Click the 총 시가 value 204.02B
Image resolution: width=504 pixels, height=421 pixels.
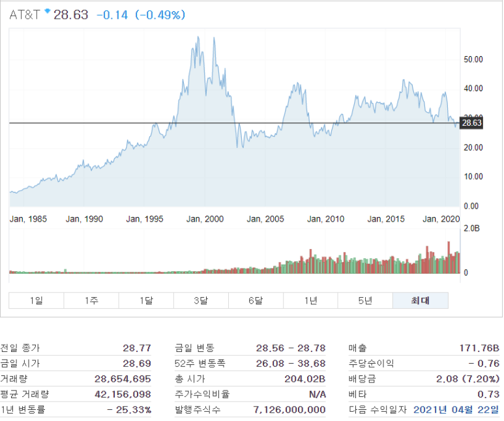click(x=305, y=379)
